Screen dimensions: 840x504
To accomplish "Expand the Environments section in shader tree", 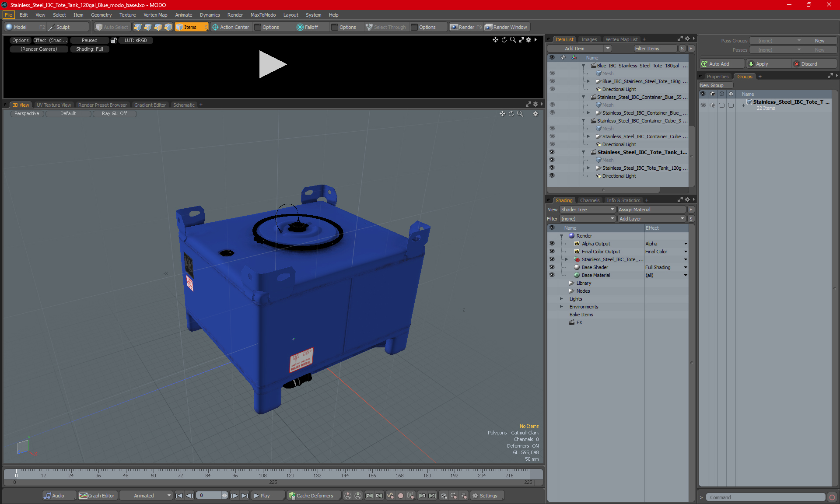I will click(563, 307).
